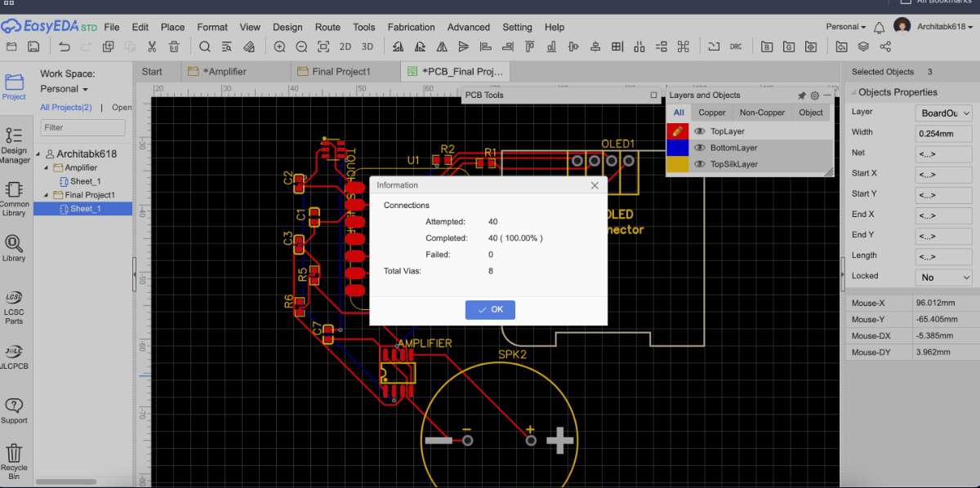Click the Share icon in toolbar

[x=885, y=47]
